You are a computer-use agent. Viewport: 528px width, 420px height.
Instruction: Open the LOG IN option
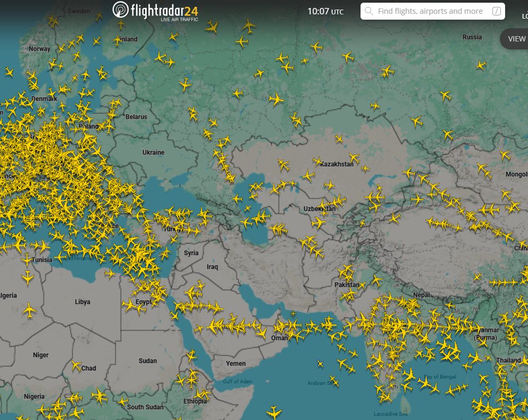[524, 15]
